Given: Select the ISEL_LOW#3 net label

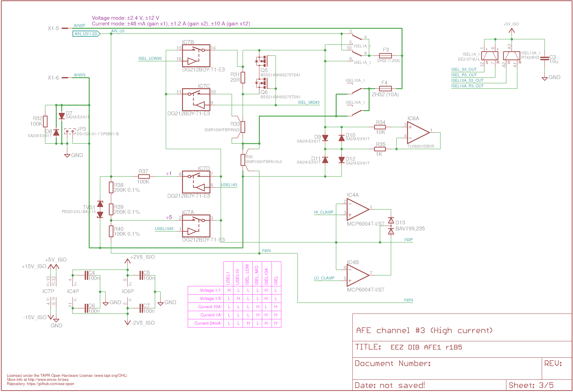Looking at the screenshot, I should point(150,58).
